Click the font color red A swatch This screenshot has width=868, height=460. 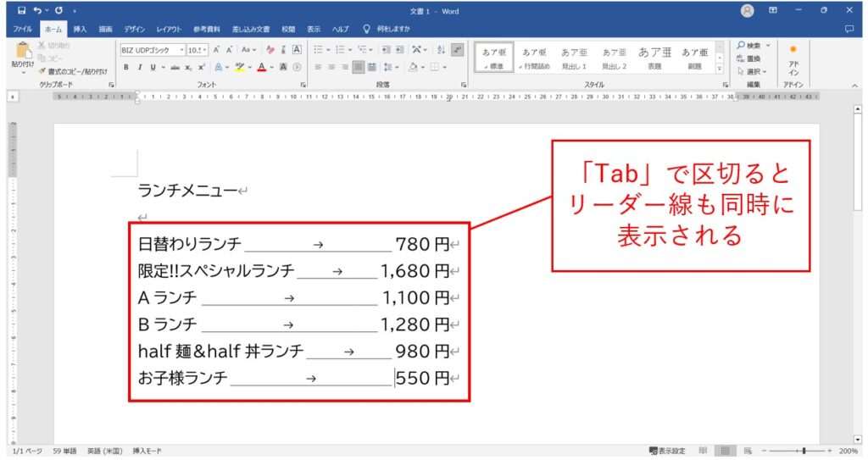coord(262,68)
